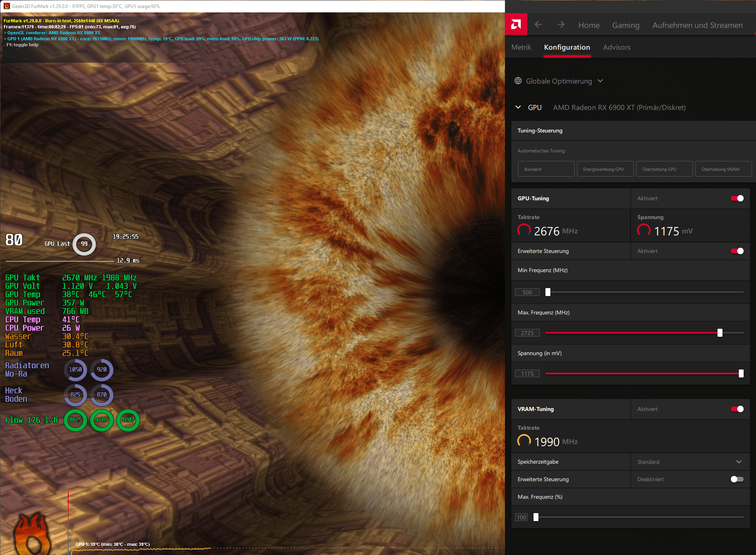
Task: Click the Min Frequenz slider handle
Action: pos(548,292)
